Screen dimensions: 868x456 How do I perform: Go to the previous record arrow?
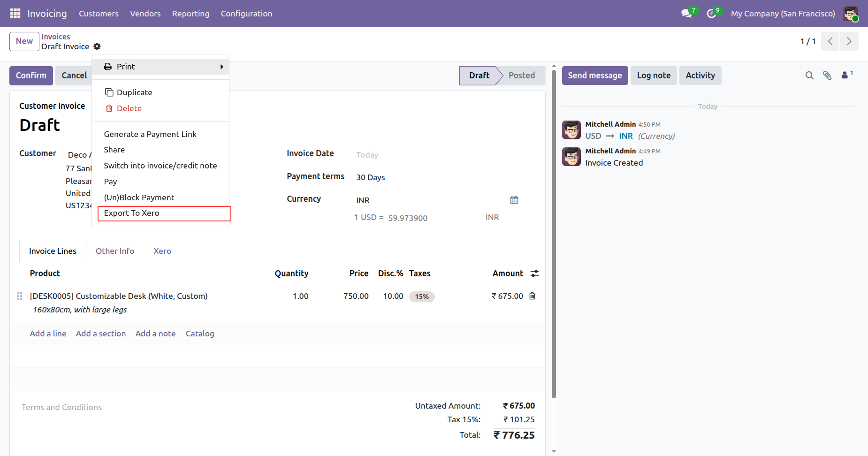pos(830,41)
